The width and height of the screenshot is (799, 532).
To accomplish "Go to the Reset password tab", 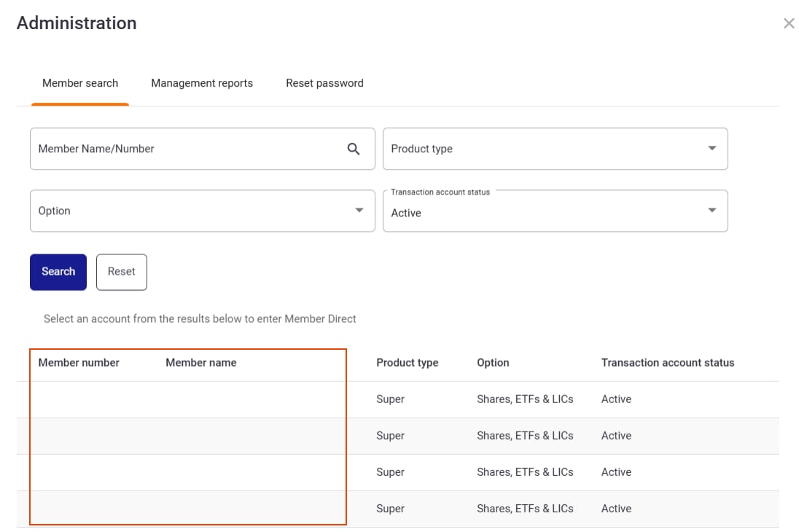I will pos(324,83).
